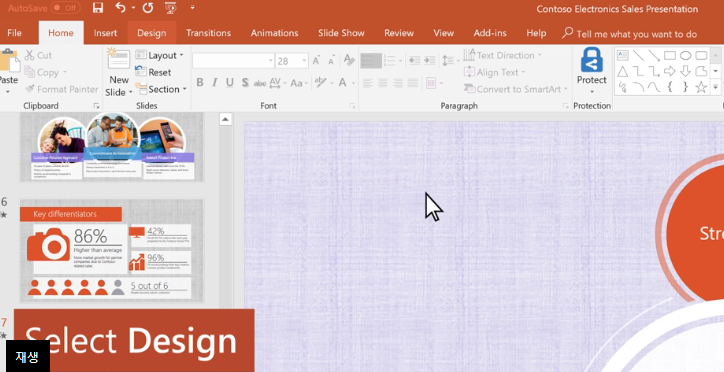Open Text Direction menu

point(502,55)
